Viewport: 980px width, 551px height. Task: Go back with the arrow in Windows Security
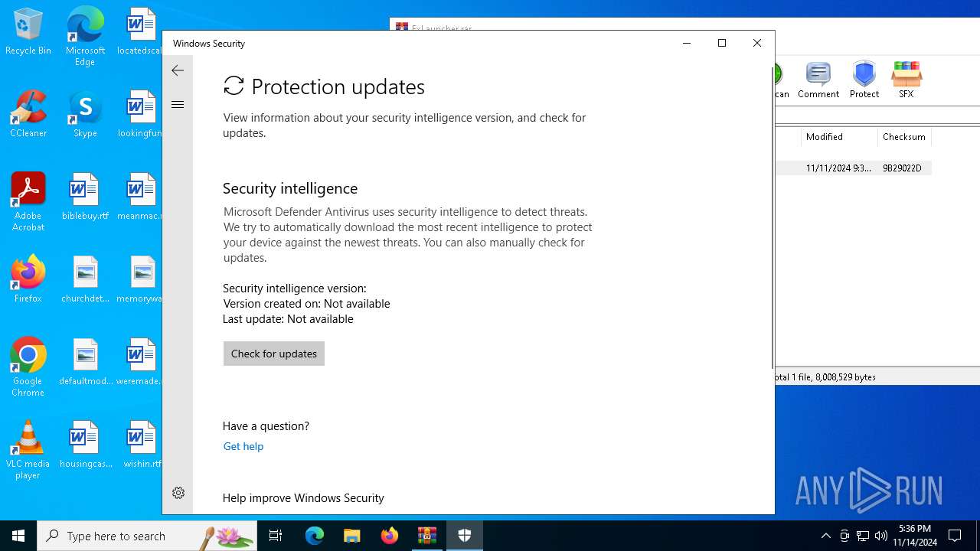point(178,70)
